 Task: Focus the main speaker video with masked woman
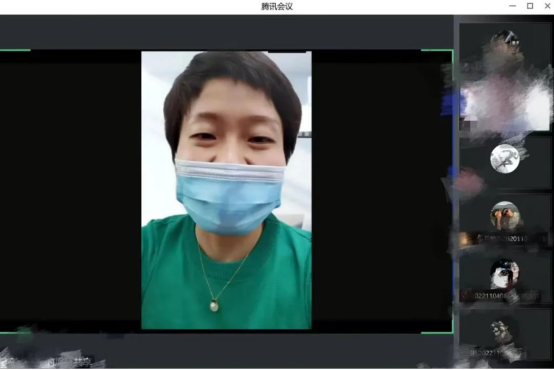(x=226, y=190)
